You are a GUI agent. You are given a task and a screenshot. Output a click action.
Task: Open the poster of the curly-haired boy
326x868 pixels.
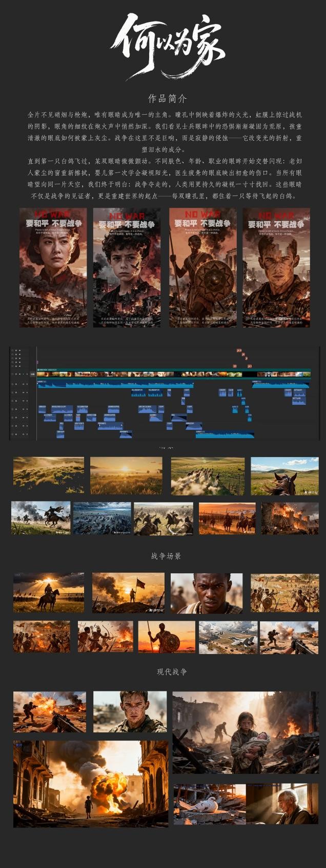click(x=127, y=267)
